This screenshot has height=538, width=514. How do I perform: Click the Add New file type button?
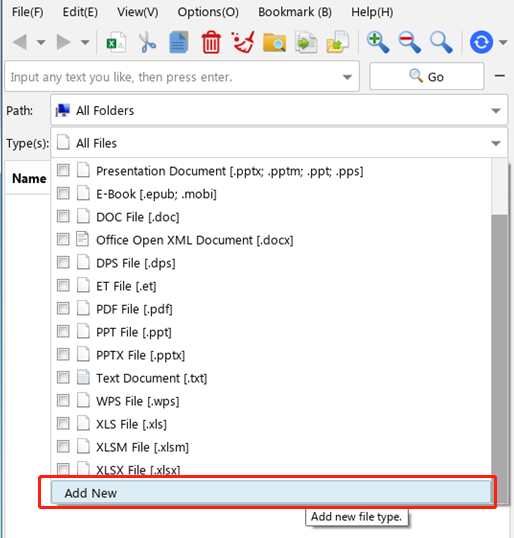click(271, 492)
